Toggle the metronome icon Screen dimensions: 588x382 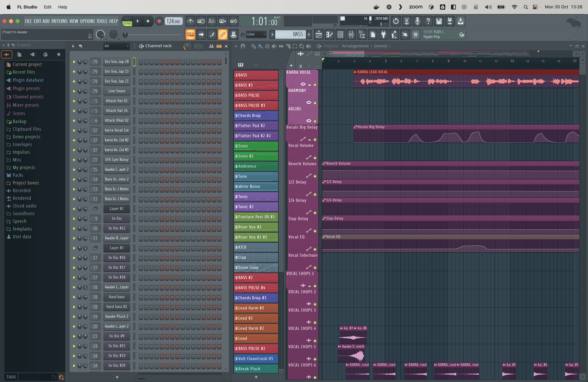coord(190,21)
